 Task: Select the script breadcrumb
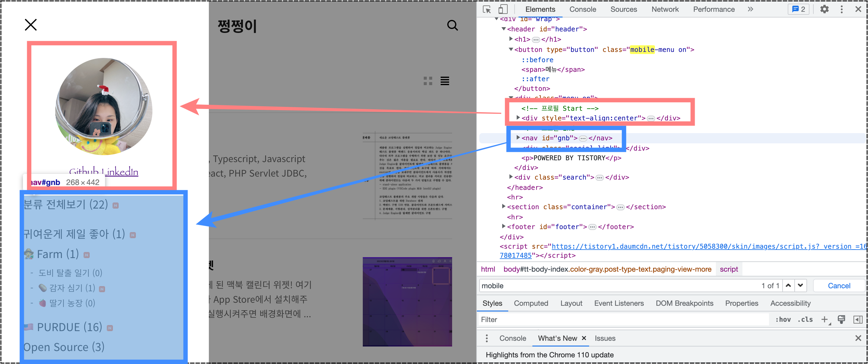(x=729, y=269)
